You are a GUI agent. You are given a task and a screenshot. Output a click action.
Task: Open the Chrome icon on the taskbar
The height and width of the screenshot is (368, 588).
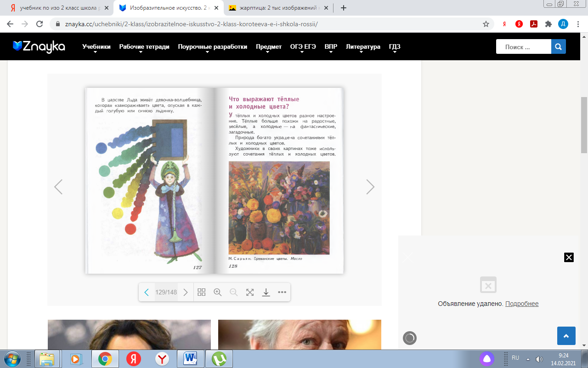105,359
